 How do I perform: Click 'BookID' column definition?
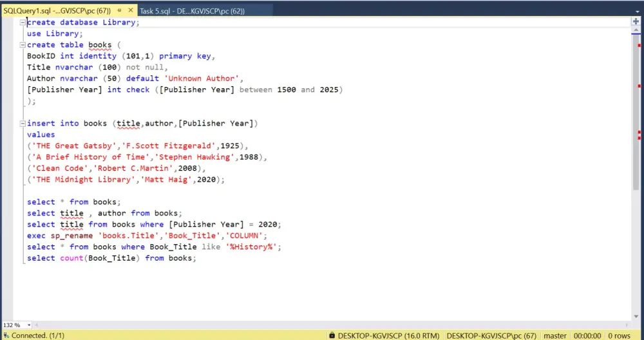(41, 56)
